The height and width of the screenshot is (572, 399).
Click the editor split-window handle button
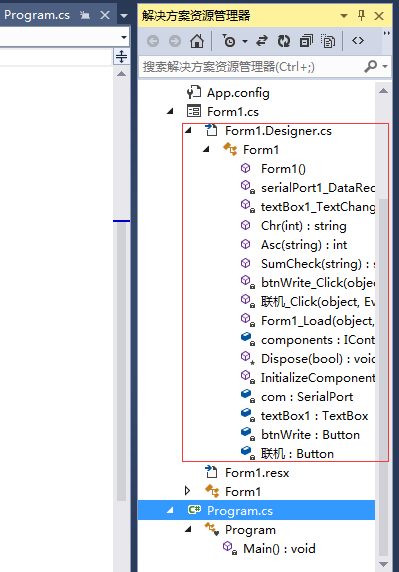tap(121, 56)
